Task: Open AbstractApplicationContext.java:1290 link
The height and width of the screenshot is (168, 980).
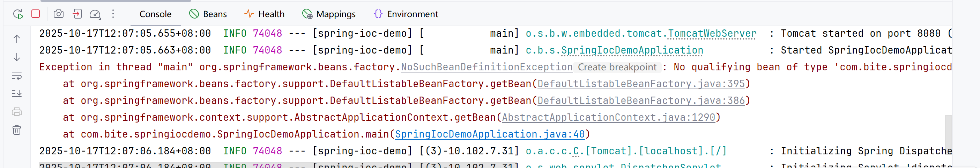Action: pyautogui.click(x=609, y=117)
